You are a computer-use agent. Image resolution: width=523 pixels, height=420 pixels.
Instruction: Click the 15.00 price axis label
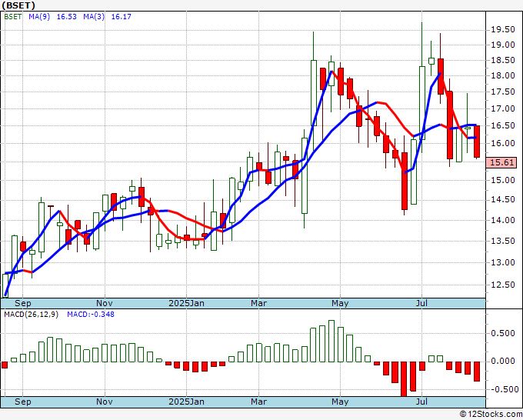click(503, 181)
